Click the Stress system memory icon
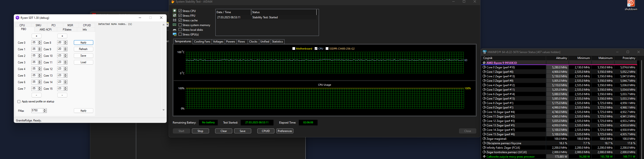The width and height of the screenshot is (644, 159). (175, 25)
